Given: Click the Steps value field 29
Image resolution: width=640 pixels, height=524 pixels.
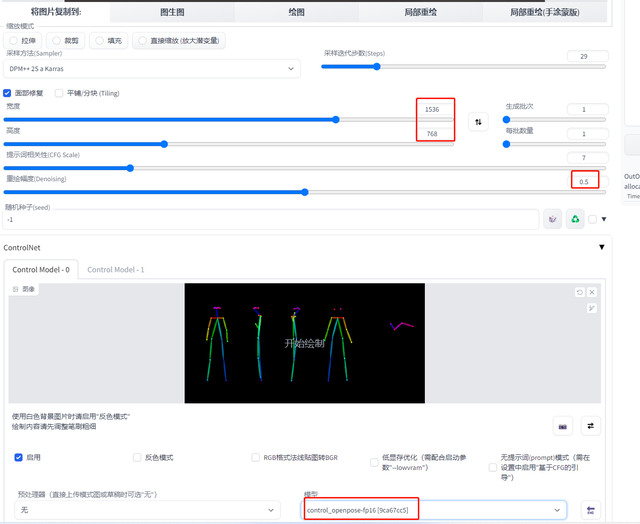Looking at the screenshot, I should point(587,56).
